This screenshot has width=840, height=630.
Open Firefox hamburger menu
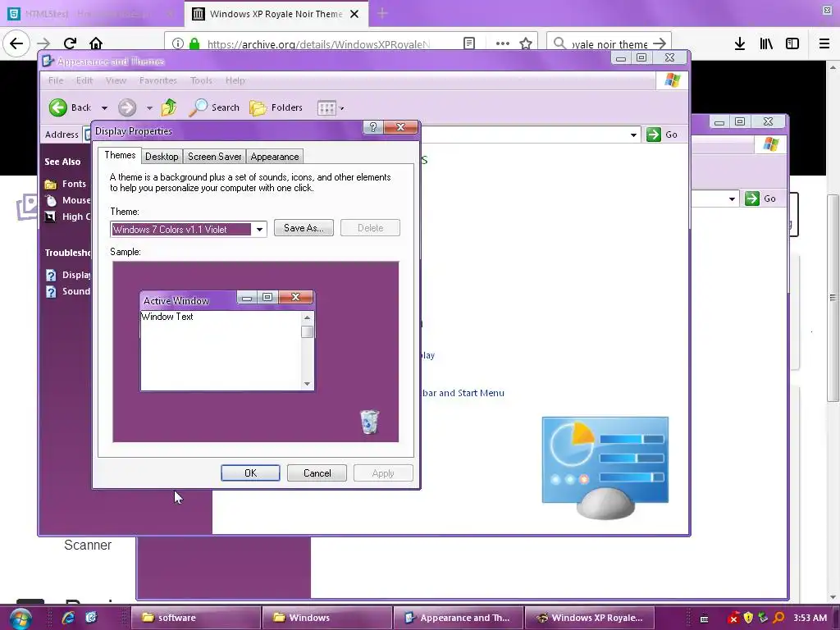pyautogui.click(x=824, y=43)
